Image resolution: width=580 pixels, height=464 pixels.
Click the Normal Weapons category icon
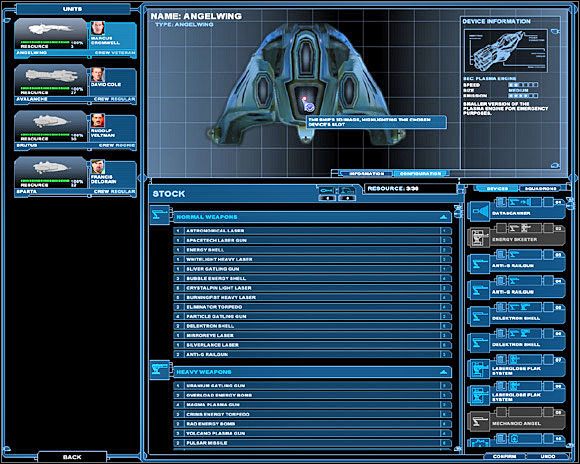(x=160, y=215)
